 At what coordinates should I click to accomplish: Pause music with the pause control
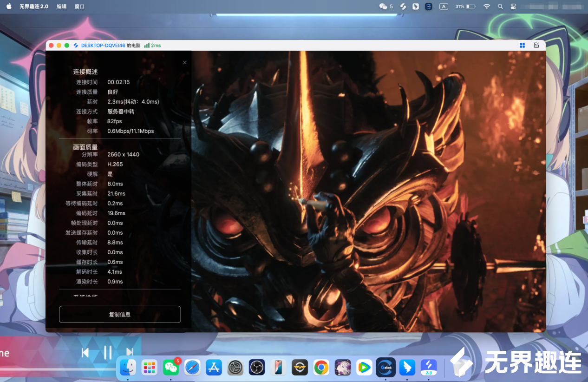(108, 353)
